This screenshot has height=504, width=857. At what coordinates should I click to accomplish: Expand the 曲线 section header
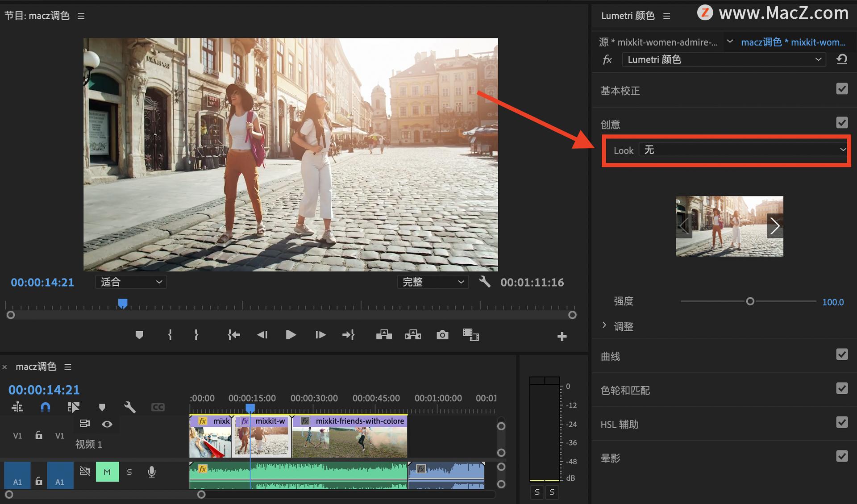pyautogui.click(x=610, y=356)
